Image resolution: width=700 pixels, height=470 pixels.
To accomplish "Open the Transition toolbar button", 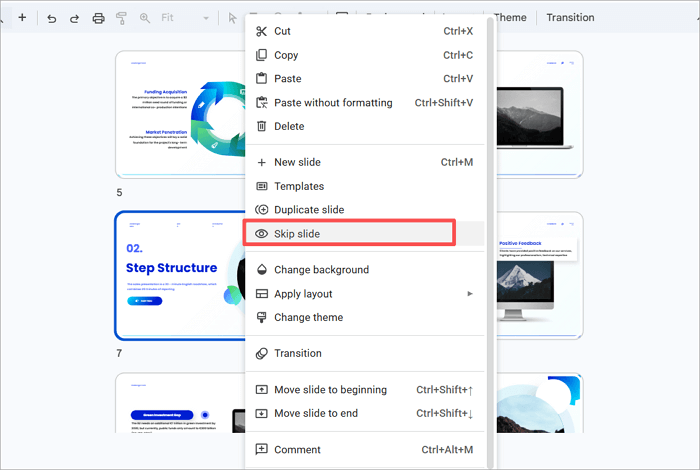I will point(570,17).
